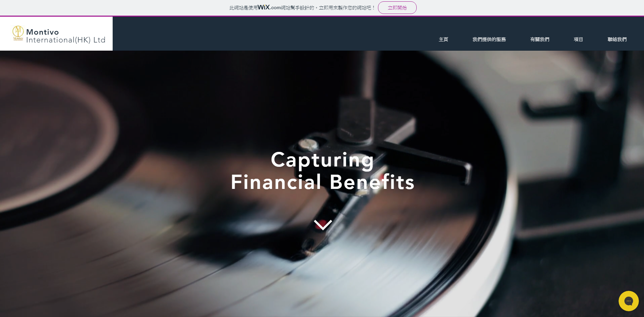The image size is (644, 317).
Task: Click the Financial Benefits headline line
Action: (323, 182)
